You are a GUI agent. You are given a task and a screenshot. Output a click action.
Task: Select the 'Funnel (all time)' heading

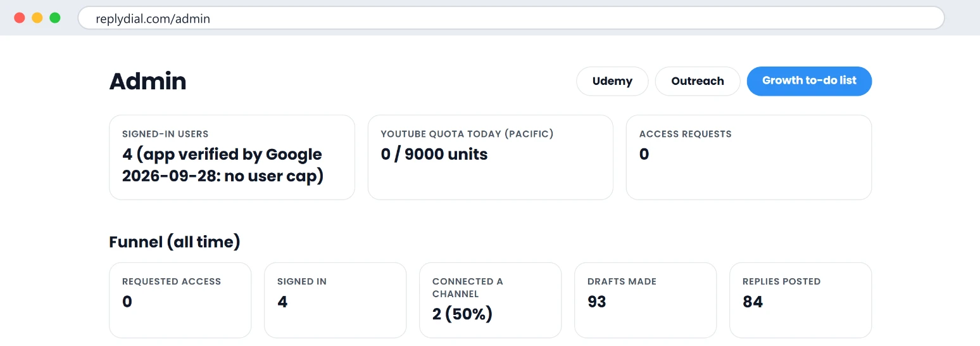[x=175, y=242]
